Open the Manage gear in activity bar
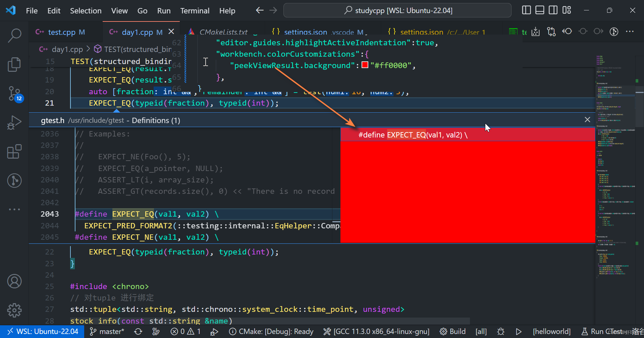 [14, 310]
